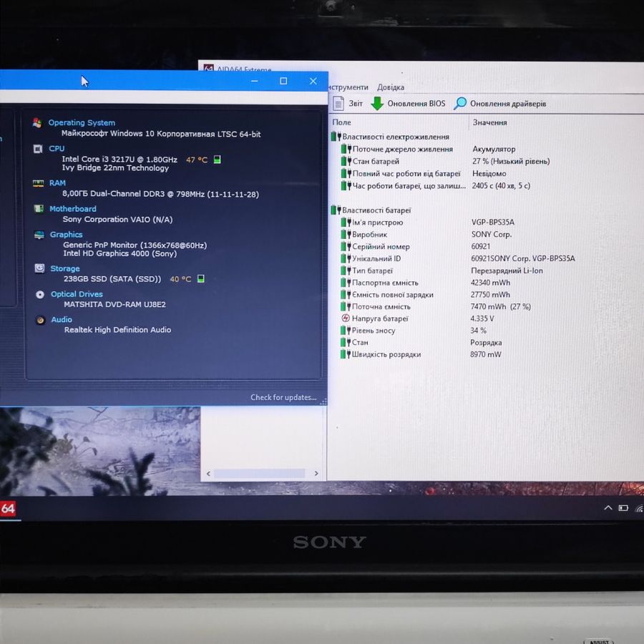This screenshot has width=644, height=644.
Task: Click the RAM heading in Speccy
Action: click(x=57, y=182)
